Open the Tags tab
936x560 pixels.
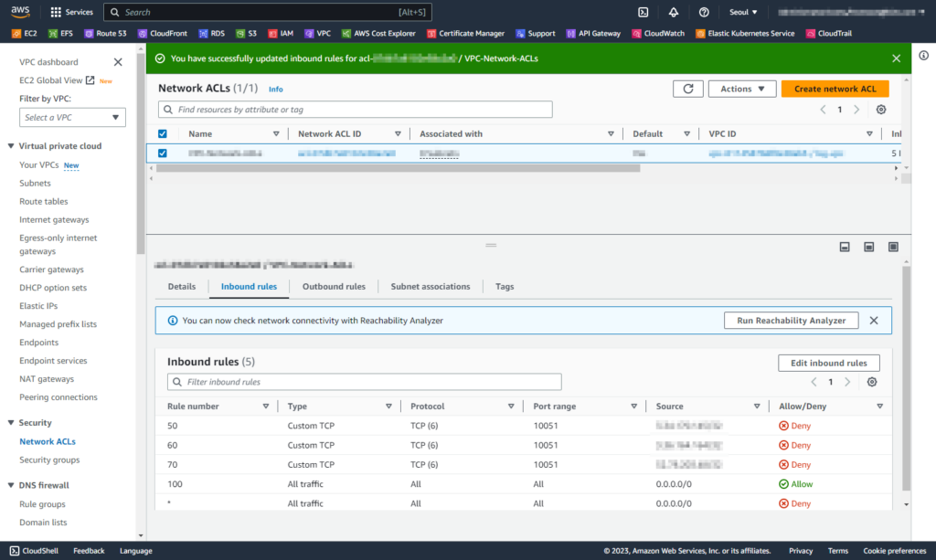[505, 287]
